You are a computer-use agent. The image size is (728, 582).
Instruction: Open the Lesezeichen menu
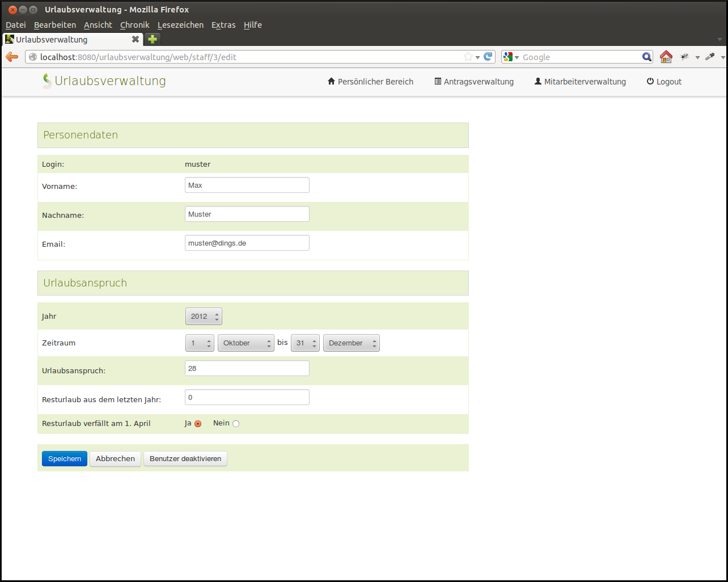[180, 25]
